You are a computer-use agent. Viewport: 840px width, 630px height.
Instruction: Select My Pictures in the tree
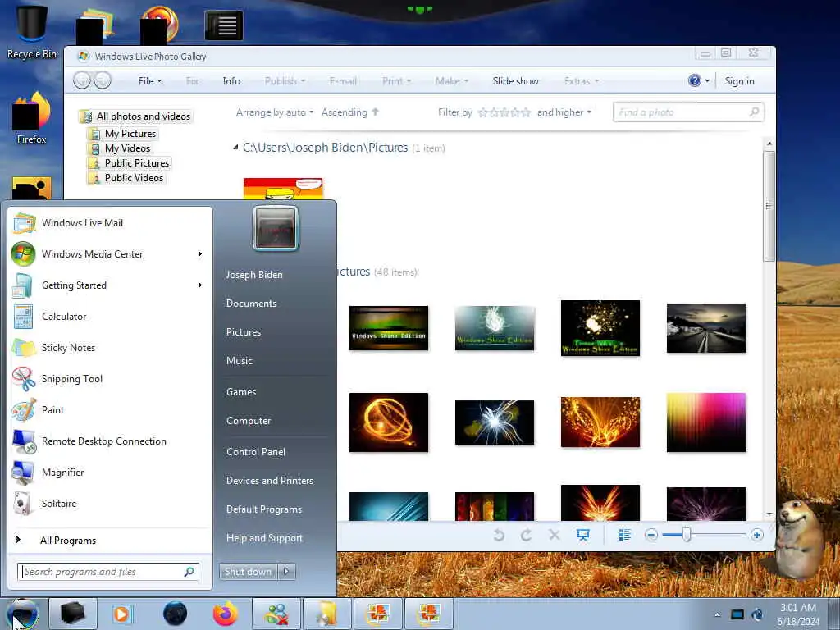point(124,134)
